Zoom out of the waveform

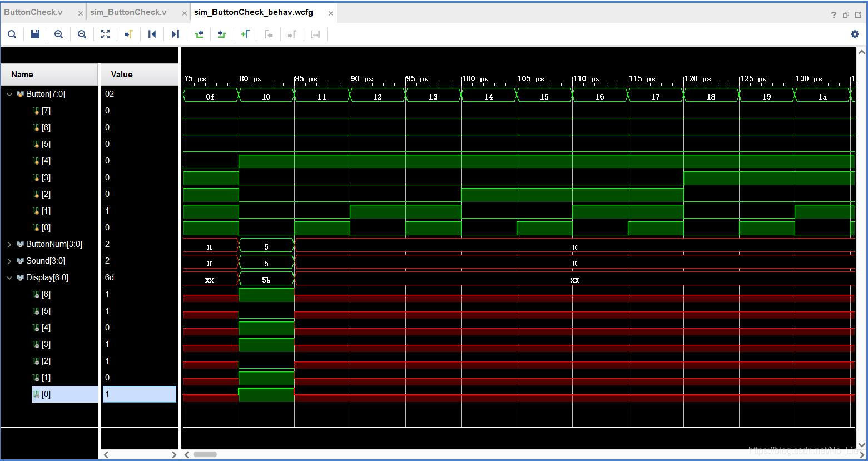point(82,34)
